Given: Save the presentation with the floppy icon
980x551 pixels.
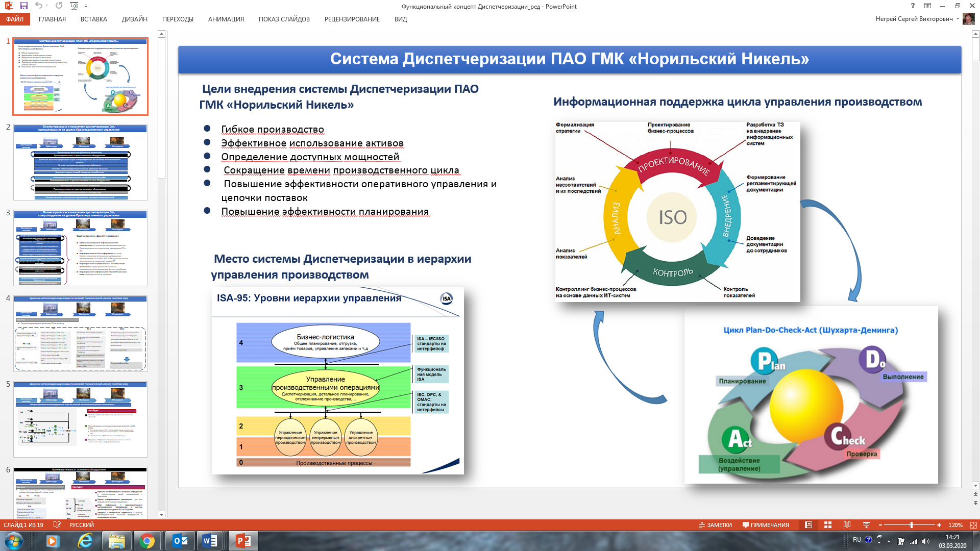Looking at the screenshot, I should pos(23,6).
